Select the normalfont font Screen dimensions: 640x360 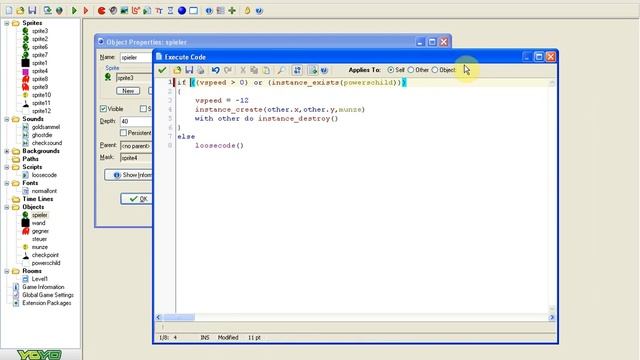point(44,191)
